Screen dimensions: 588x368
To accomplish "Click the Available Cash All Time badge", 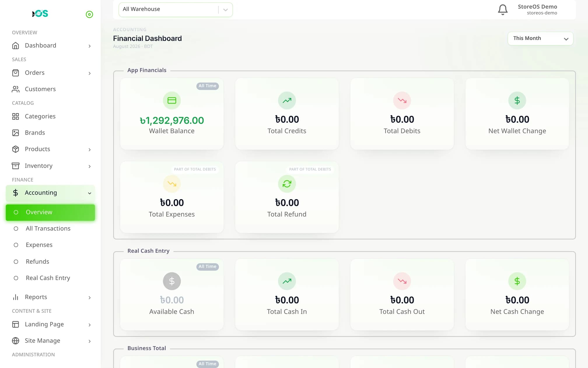I will pos(207,267).
